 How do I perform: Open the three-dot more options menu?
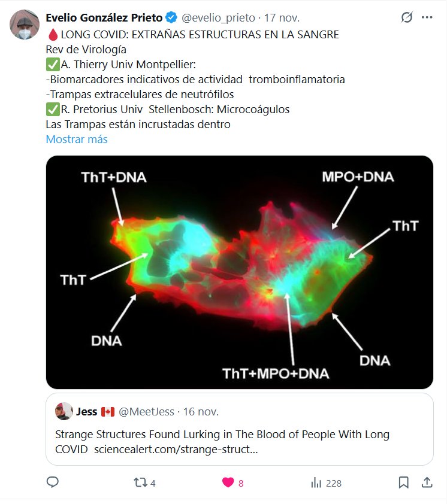click(427, 17)
